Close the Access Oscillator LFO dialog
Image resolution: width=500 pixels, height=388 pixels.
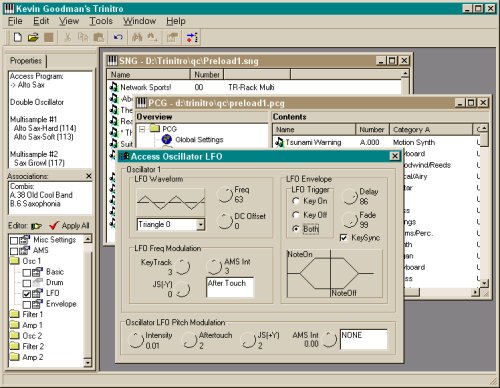[395, 156]
